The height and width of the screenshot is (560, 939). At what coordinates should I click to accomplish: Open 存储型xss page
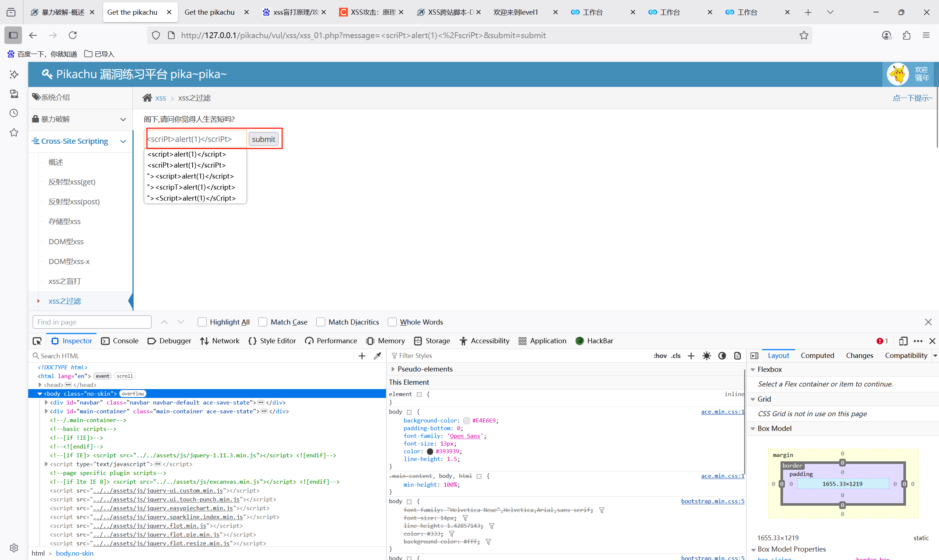click(65, 222)
